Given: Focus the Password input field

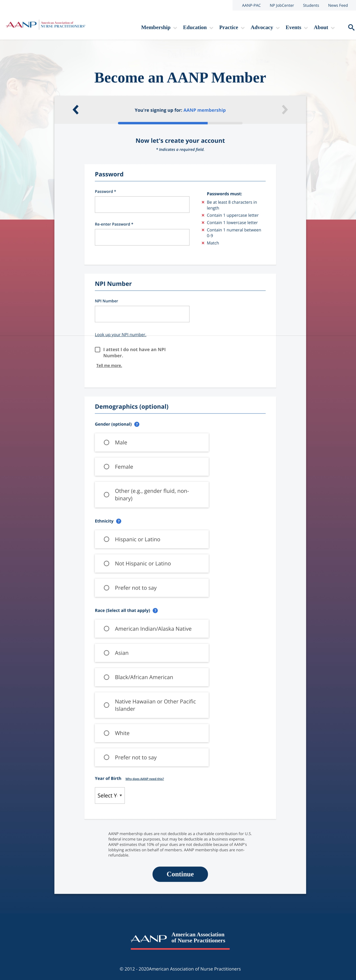Looking at the screenshot, I should click(142, 205).
